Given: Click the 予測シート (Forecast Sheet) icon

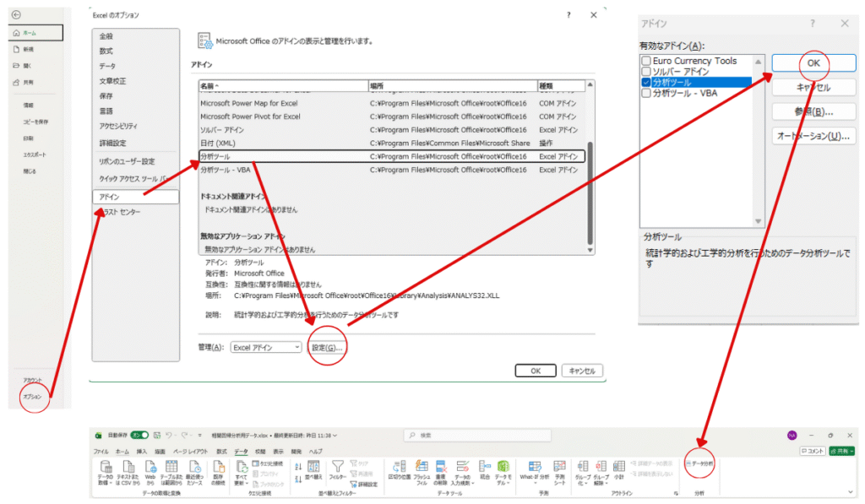Looking at the screenshot, I should click(558, 466).
